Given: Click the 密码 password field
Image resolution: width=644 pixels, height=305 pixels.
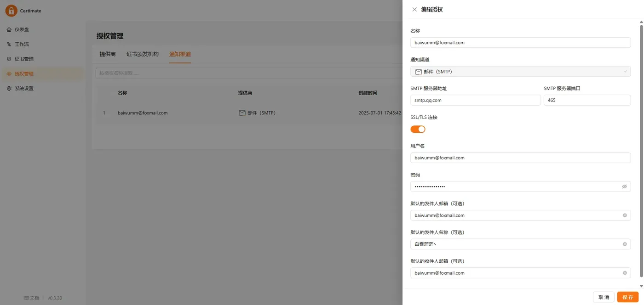Looking at the screenshot, I should click(x=520, y=186).
